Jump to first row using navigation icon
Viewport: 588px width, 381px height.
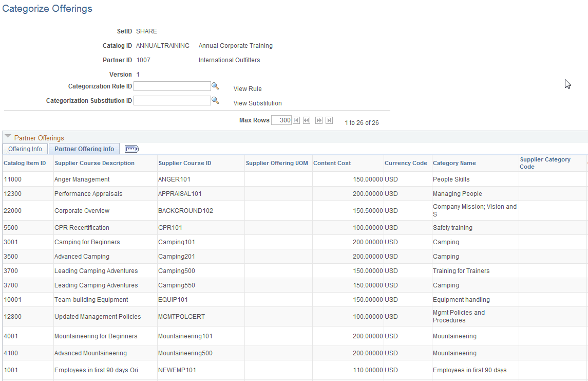click(296, 120)
